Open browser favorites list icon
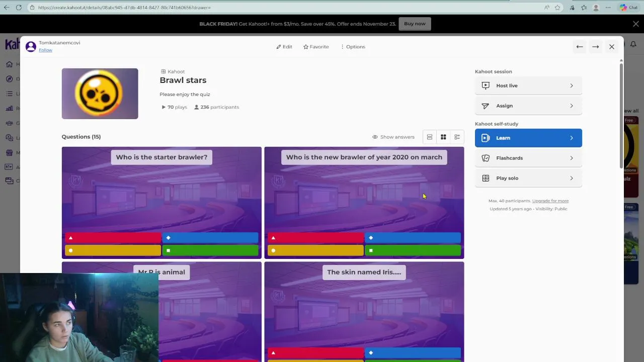Viewport: 644px width, 362px height. pyautogui.click(x=584, y=8)
